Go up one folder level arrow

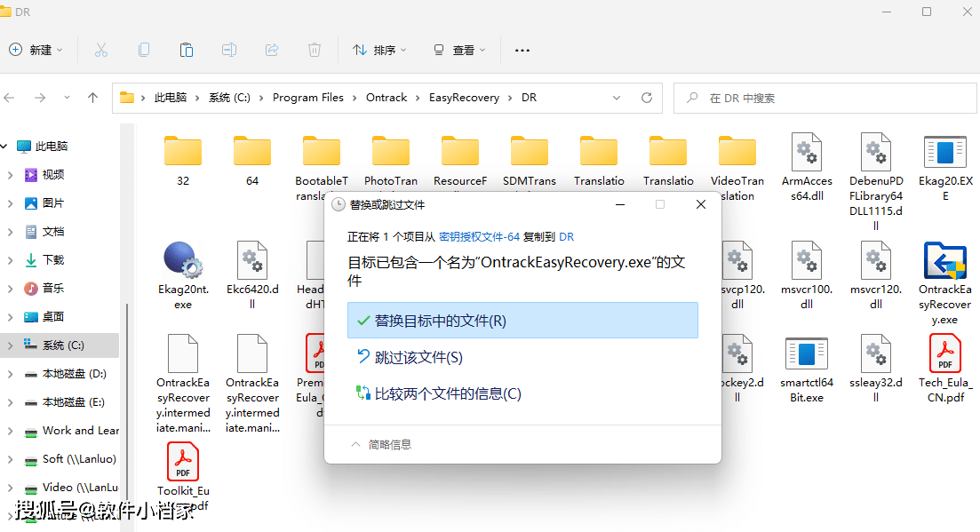point(93,98)
